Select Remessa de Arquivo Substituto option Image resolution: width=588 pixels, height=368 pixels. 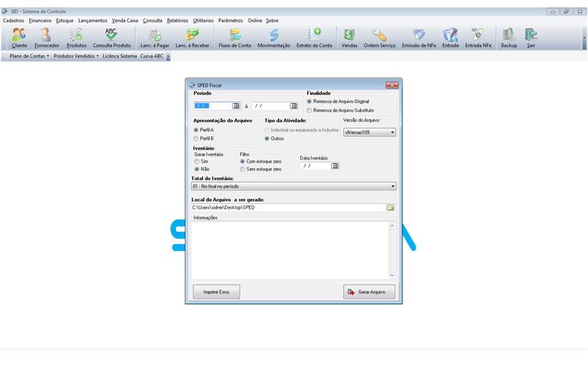pos(309,110)
